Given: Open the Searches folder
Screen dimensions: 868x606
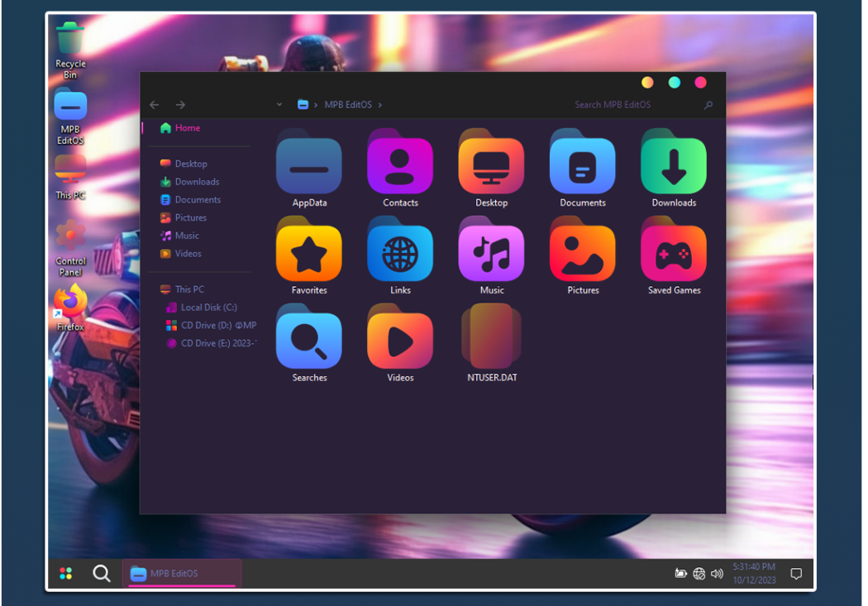Looking at the screenshot, I should pos(309,343).
